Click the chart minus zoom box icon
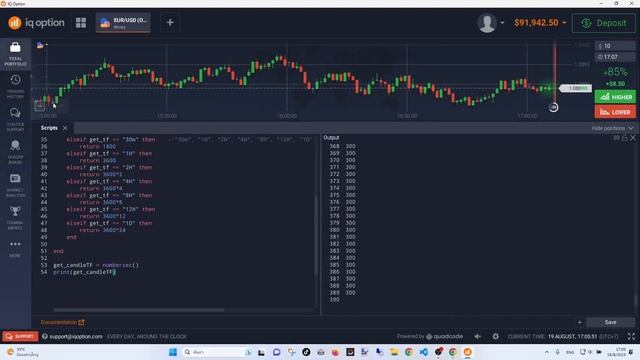Viewport: 640px width, 360px height. coord(39,106)
